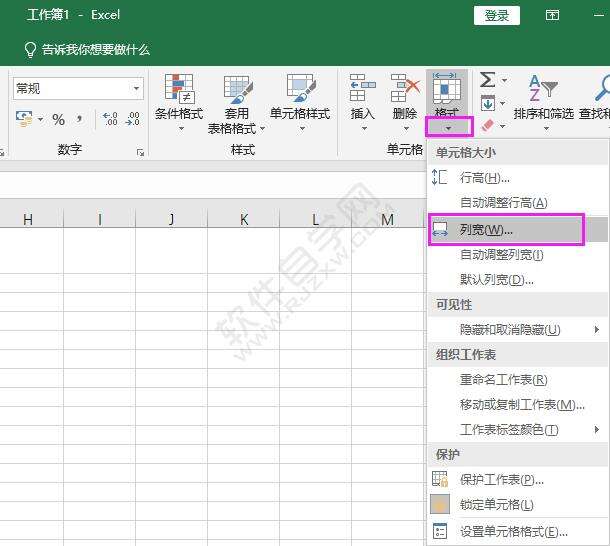Minimize the Excel window
610x546 pixels.
(x=599, y=16)
